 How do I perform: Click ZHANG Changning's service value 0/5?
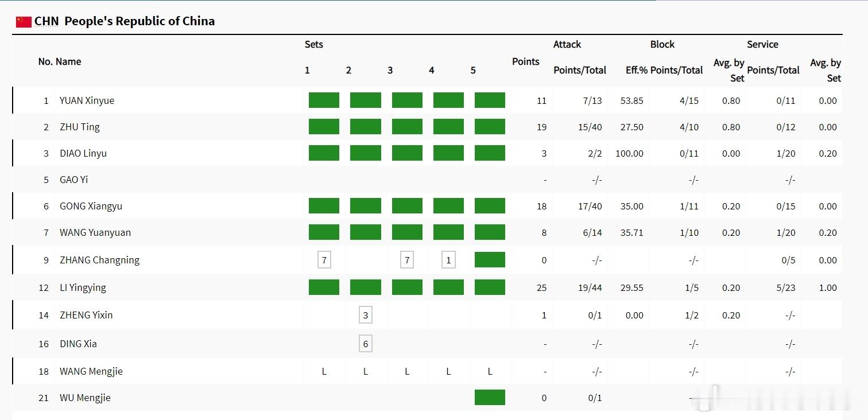coord(788,260)
